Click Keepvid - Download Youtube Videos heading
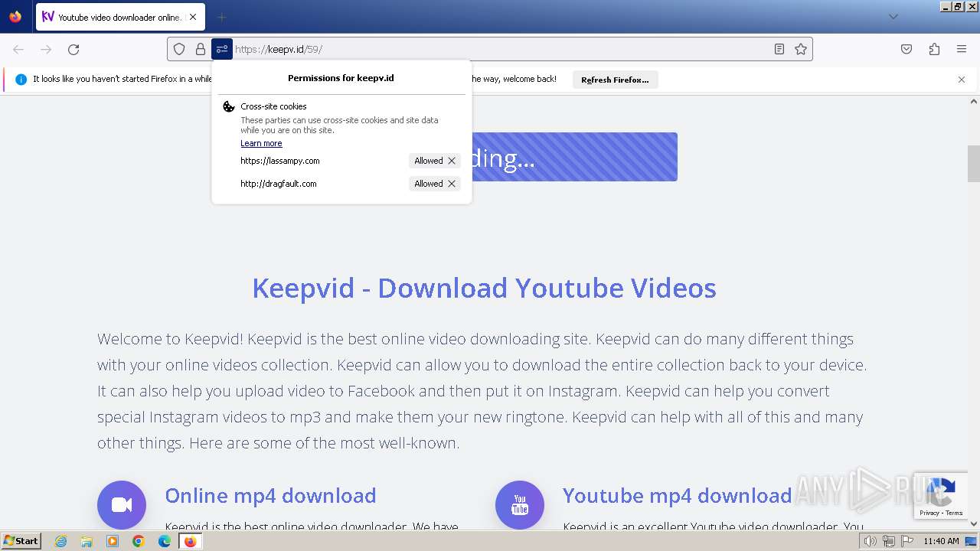This screenshot has width=980, height=551. (484, 288)
